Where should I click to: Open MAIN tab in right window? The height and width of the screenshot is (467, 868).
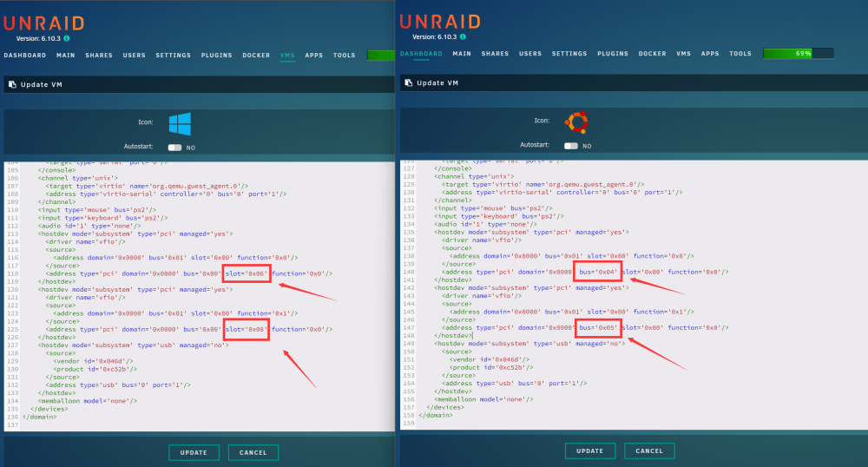462,54
